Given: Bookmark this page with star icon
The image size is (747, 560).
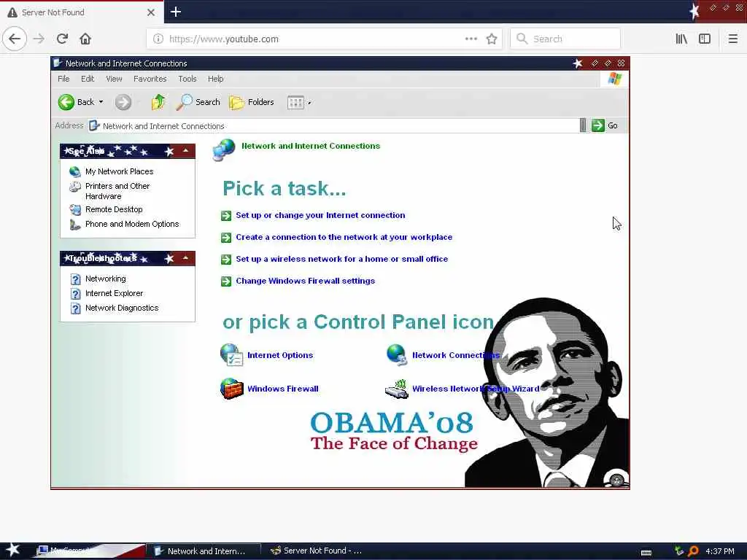Looking at the screenshot, I should click(492, 39).
